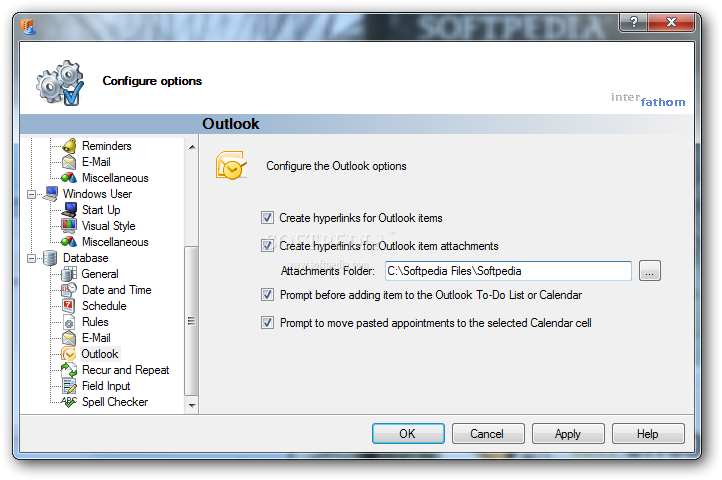Image resolution: width=722 pixels, height=480 pixels.
Task: Collapse the Windows User tree node
Action: coord(31,194)
